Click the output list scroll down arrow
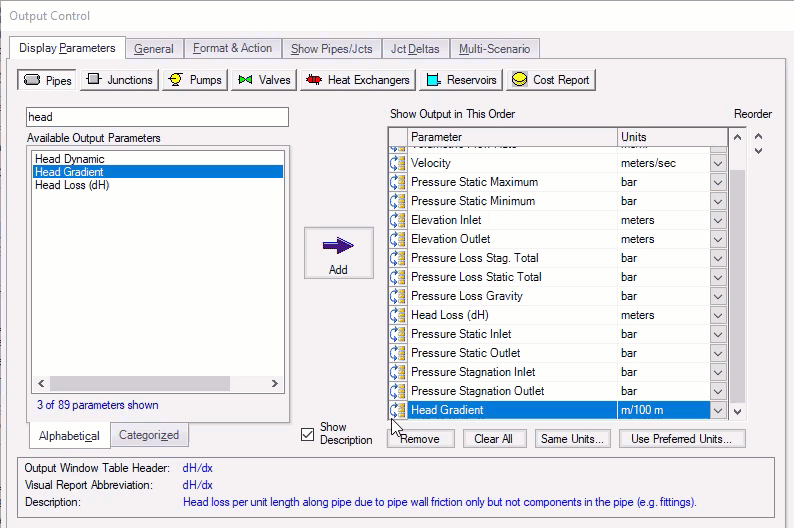 (x=737, y=412)
